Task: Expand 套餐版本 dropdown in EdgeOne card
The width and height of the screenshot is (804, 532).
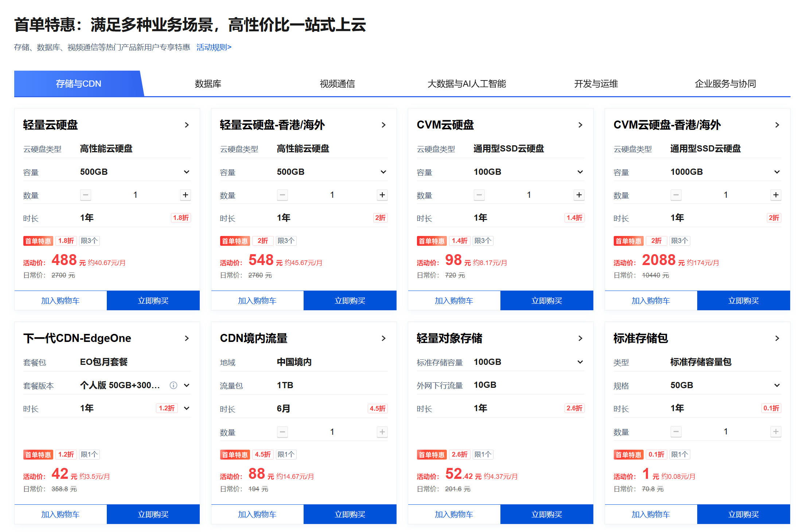Action: 187,385
